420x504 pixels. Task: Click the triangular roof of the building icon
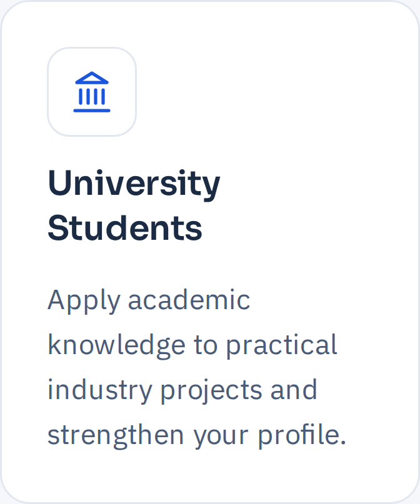[92, 78]
